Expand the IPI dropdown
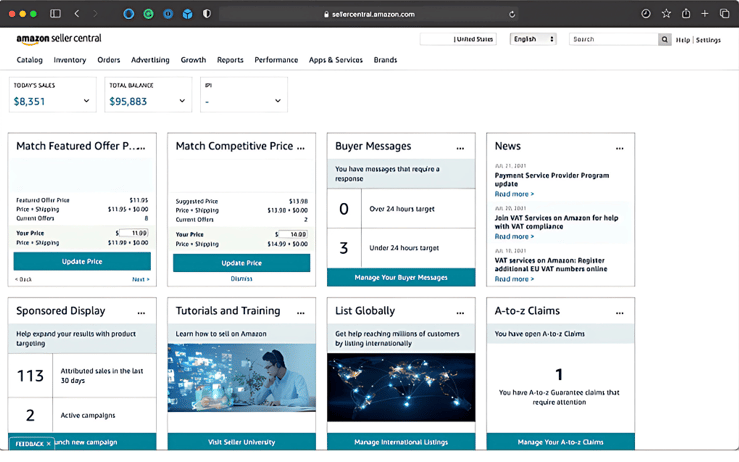 [x=278, y=101]
